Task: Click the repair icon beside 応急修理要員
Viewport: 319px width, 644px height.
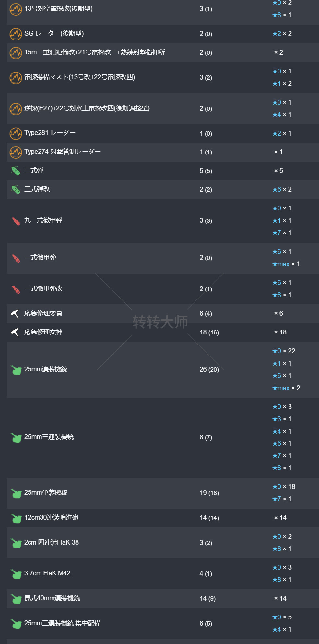Action: pyautogui.click(x=15, y=313)
